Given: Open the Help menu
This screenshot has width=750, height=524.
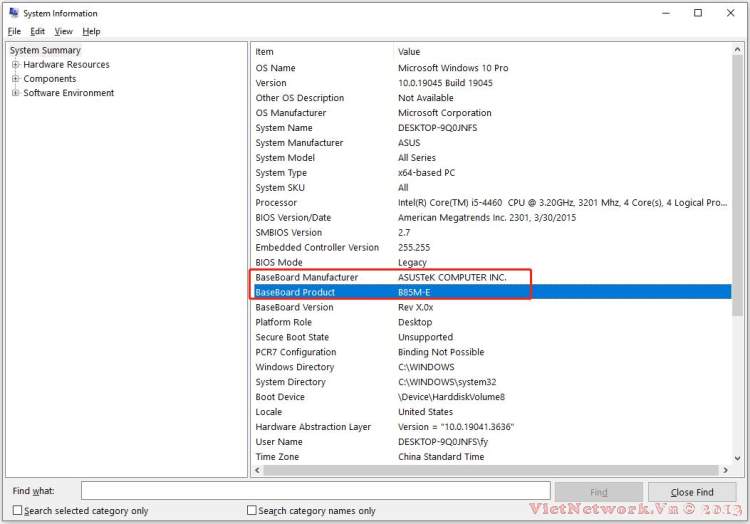Looking at the screenshot, I should point(91,31).
